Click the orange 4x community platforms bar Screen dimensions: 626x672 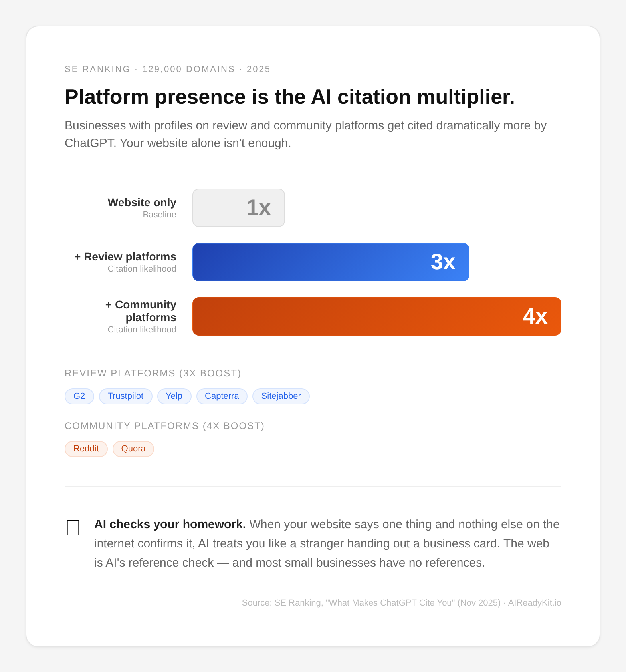pyautogui.click(x=376, y=316)
